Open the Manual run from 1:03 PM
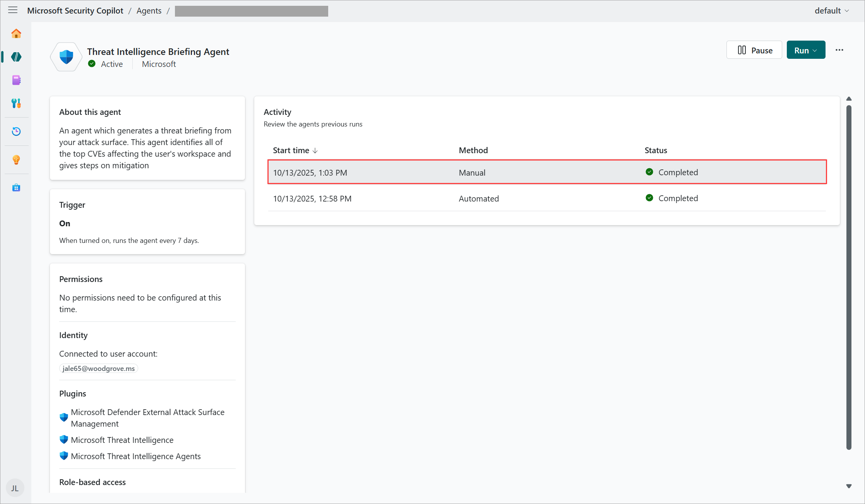865x504 pixels. click(x=546, y=172)
